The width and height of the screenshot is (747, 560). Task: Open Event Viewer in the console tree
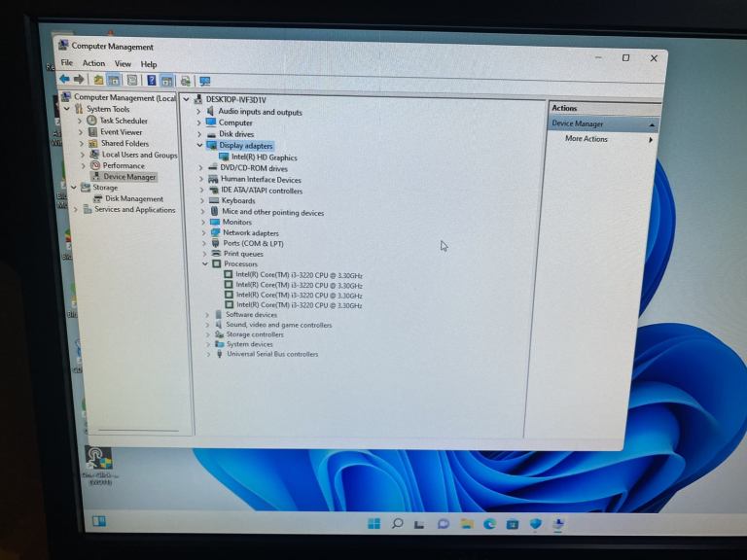pyautogui.click(x=121, y=132)
